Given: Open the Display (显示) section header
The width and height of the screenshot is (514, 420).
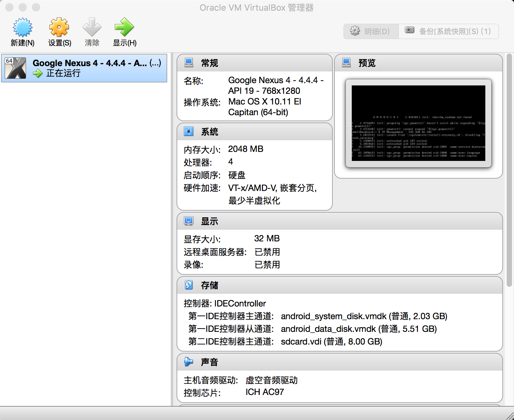Looking at the screenshot, I should (x=340, y=221).
